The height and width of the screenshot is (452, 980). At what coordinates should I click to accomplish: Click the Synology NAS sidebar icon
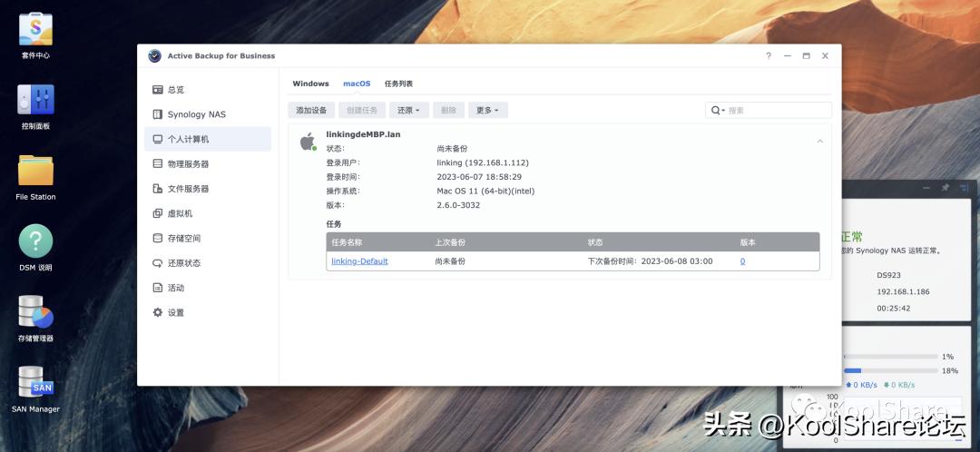click(158, 114)
